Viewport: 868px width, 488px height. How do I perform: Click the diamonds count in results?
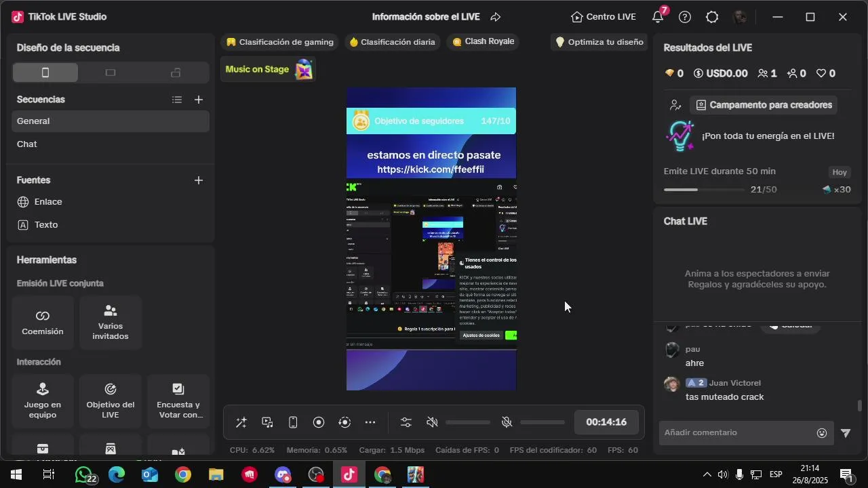point(674,73)
